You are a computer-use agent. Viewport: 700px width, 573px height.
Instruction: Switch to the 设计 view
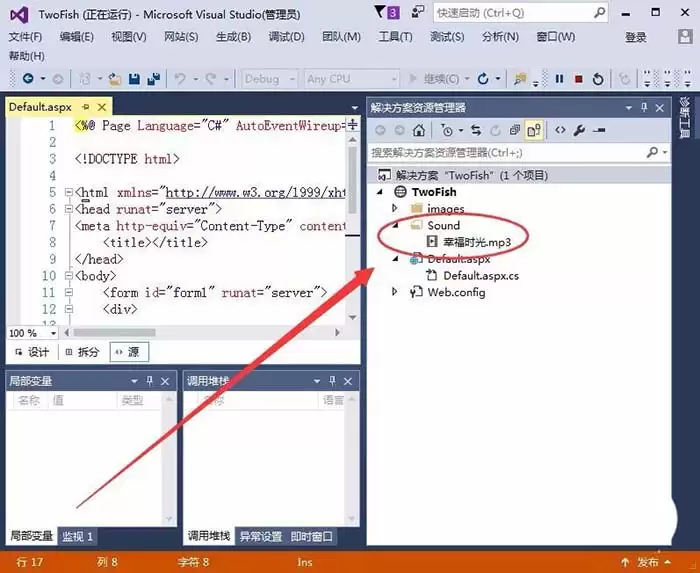coord(32,352)
